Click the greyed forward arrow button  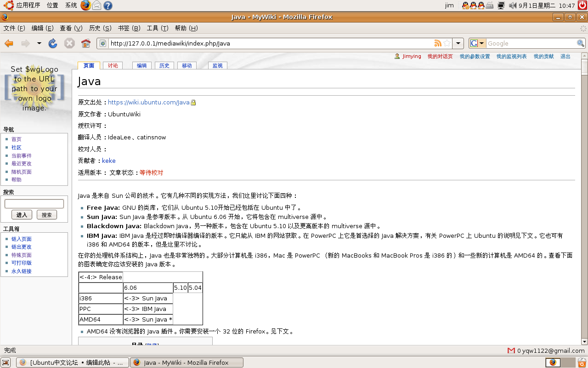click(x=25, y=43)
